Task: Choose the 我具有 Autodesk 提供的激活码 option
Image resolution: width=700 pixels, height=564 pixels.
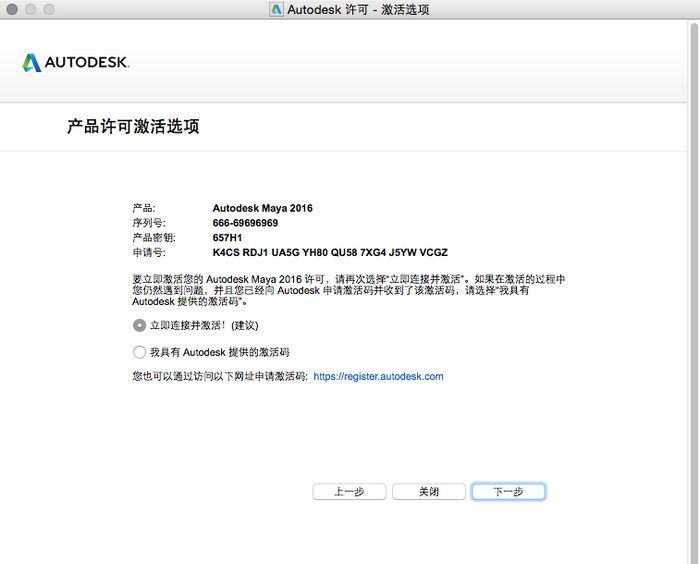Action: click(x=139, y=352)
